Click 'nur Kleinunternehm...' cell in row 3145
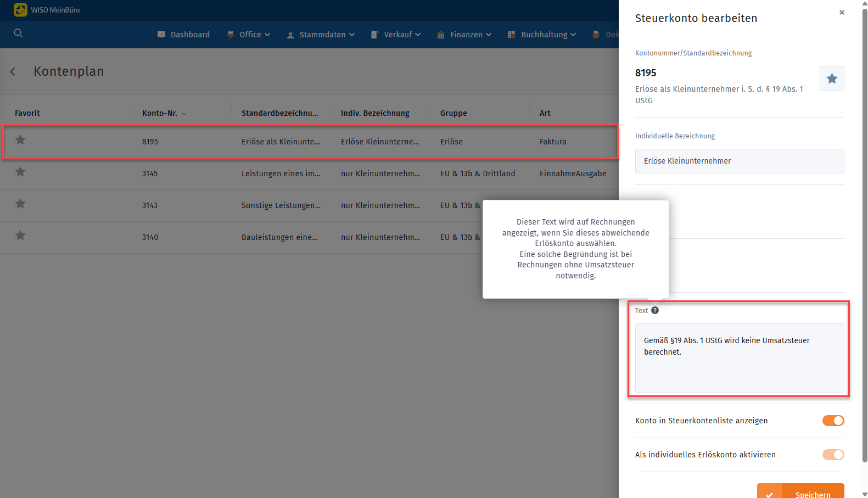The height and width of the screenshot is (498, 868). (x=380, y=174)
